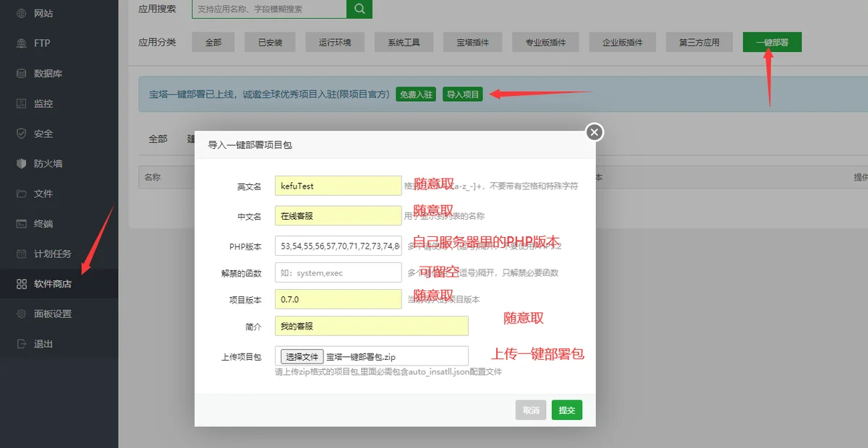
Task: Click the 导入项目 button
Action: (x=462, y=94)
